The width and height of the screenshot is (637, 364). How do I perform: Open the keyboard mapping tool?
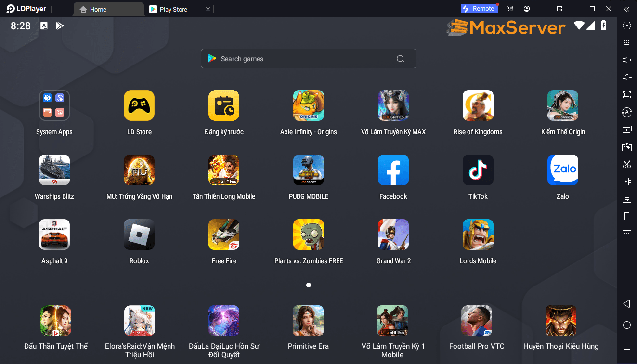(626, 42)
